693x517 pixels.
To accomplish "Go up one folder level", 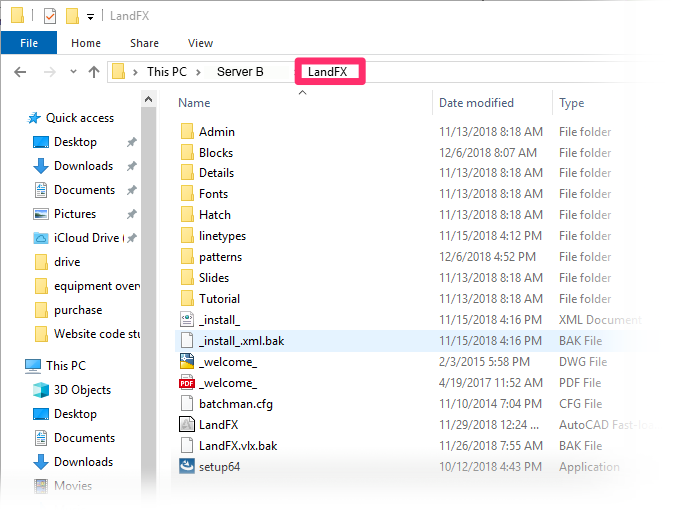I will tap(94, 72).
